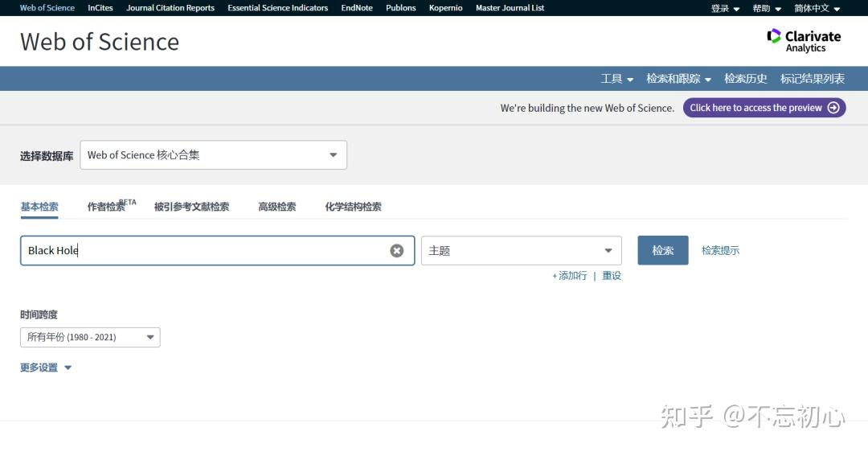Screen dimensions: 868x452
Task: Open 标记结果列表 marked list
Action: 812,79
